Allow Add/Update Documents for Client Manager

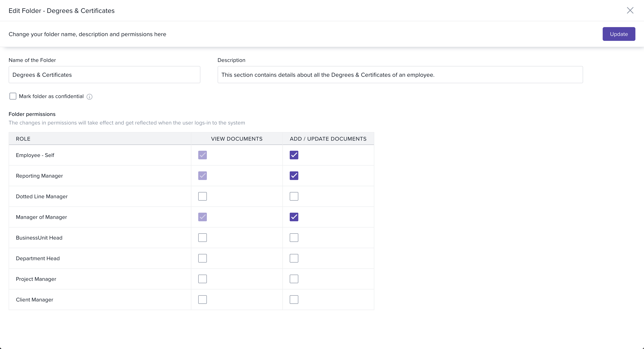294,300
